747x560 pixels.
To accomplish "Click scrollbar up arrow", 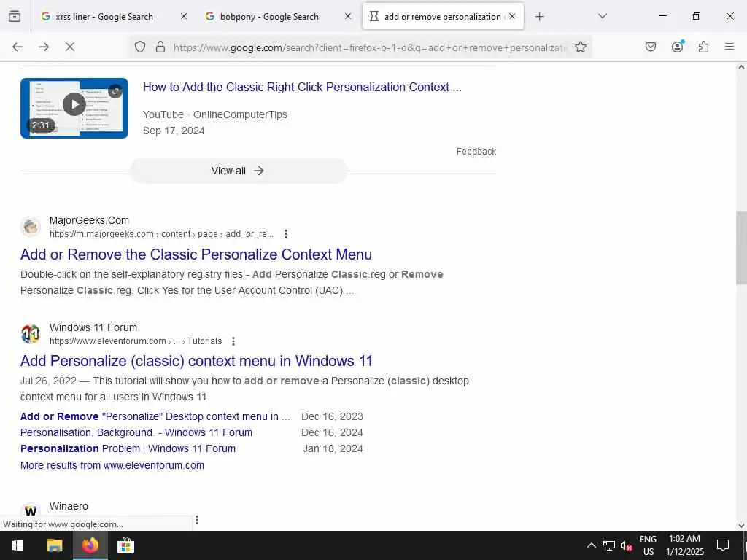I will [x=741, y=67].
